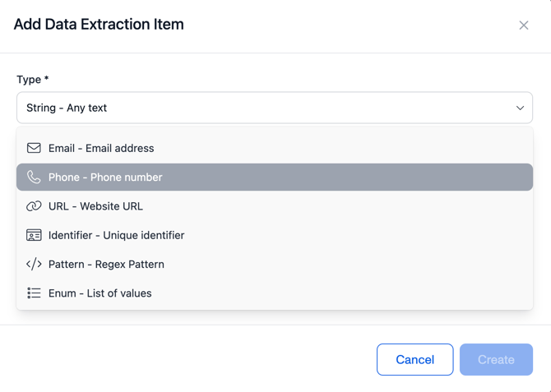
Task: Choose 'Phone - Phone number' from the list
Action: [x=105, y=178]
